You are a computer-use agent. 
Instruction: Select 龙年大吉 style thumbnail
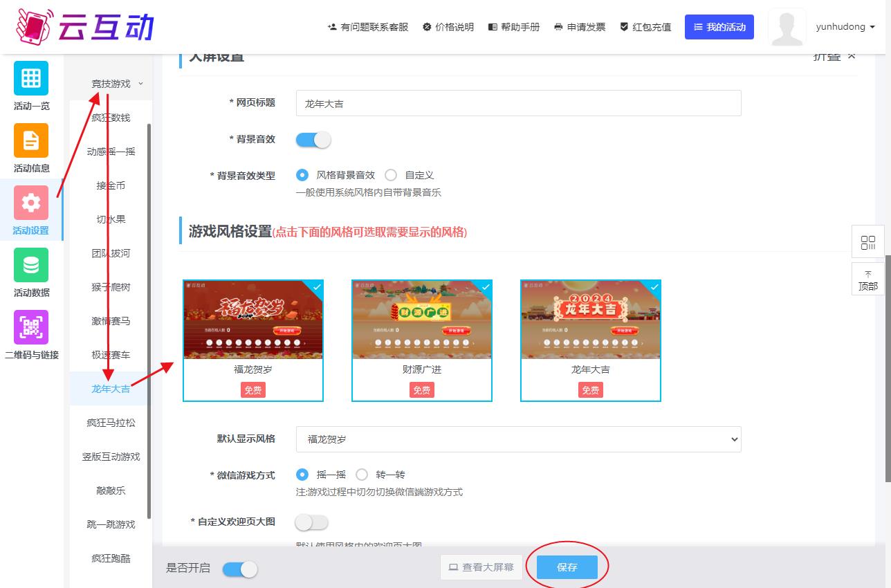tap(591, 340)
